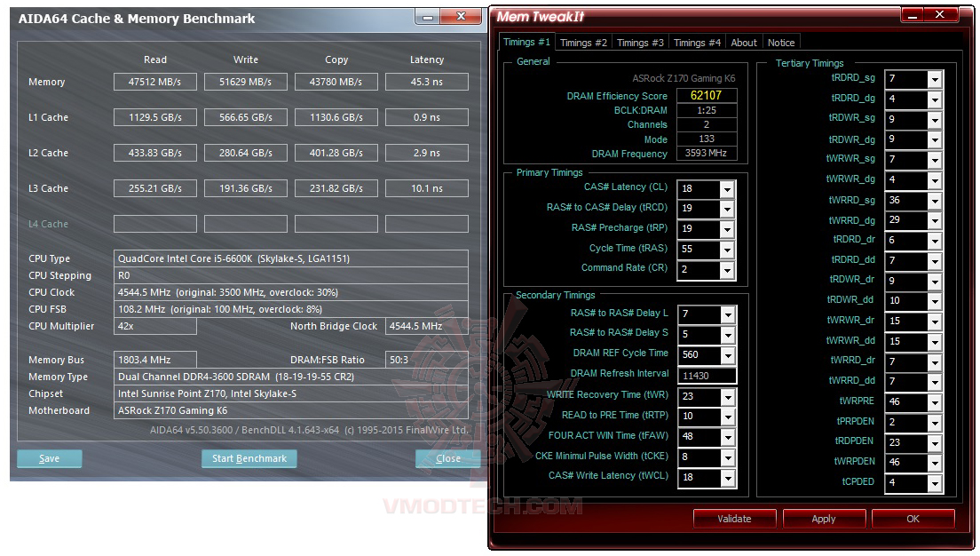This screenshot has width=980, height=556.
Task: Open tRDPDEN dropdown arrow
Action: click(935, 443)
